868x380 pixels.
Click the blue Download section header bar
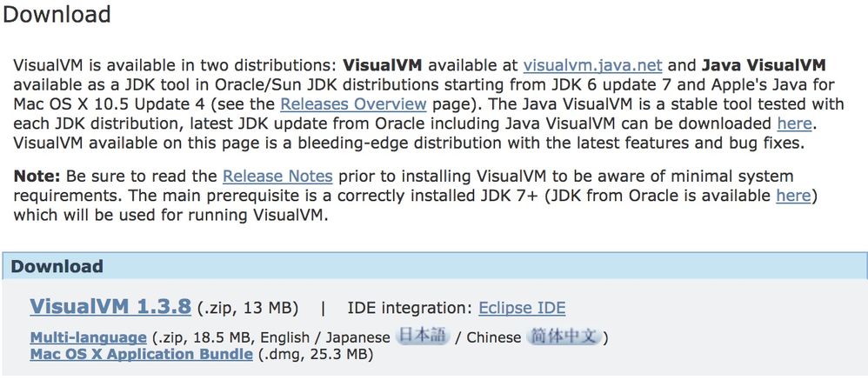pos(435,266)
